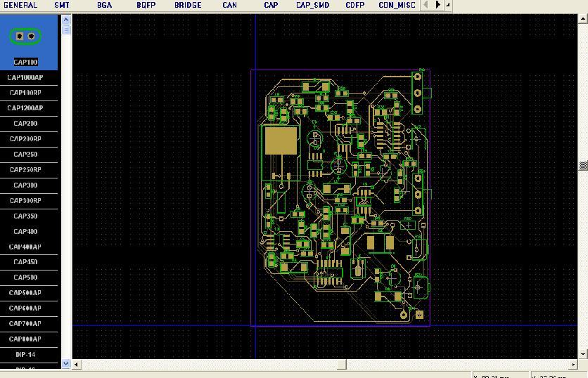Switch to the BRIDGE library tab
This screenshot has width=588, height=378.
click(x=188, y=5)
